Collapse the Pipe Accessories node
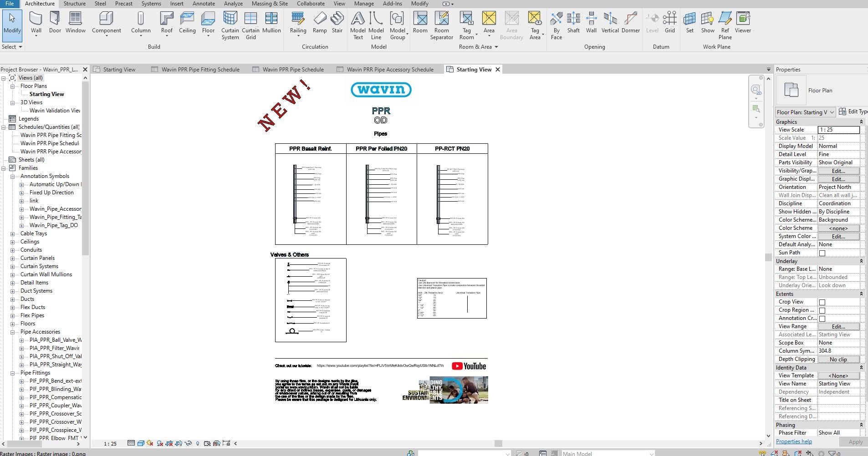868x456 pixels. click(x=13, y=332)
